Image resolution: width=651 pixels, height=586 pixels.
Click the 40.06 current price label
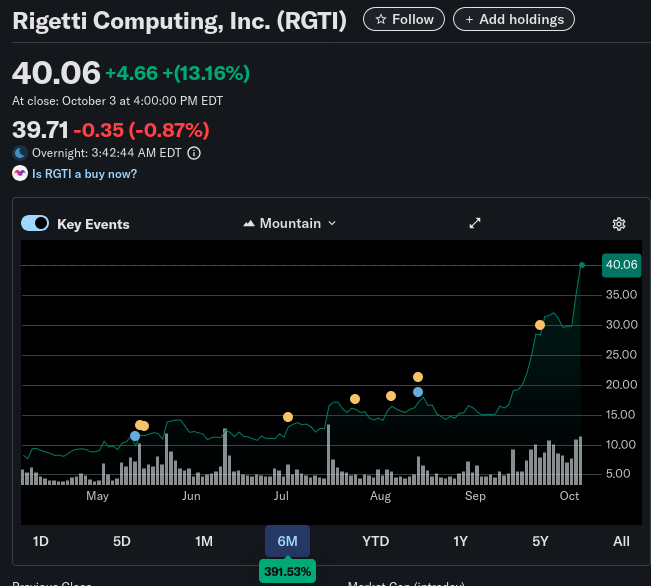[x=621, y=265]
